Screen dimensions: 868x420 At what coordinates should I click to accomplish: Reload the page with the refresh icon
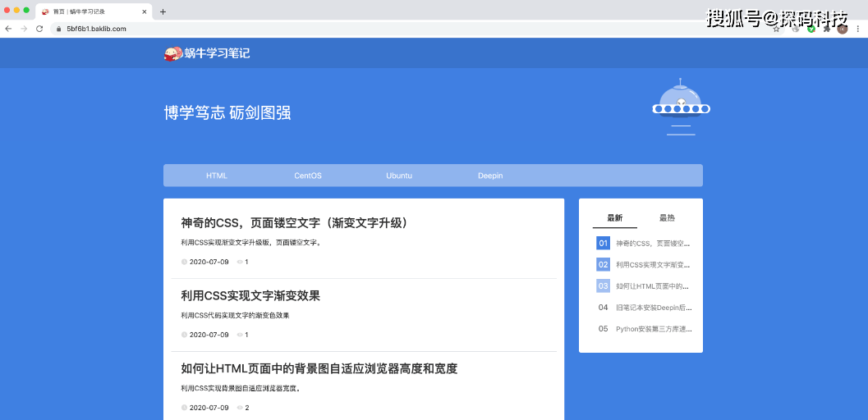pyautogui.click(x=39, y=28)
